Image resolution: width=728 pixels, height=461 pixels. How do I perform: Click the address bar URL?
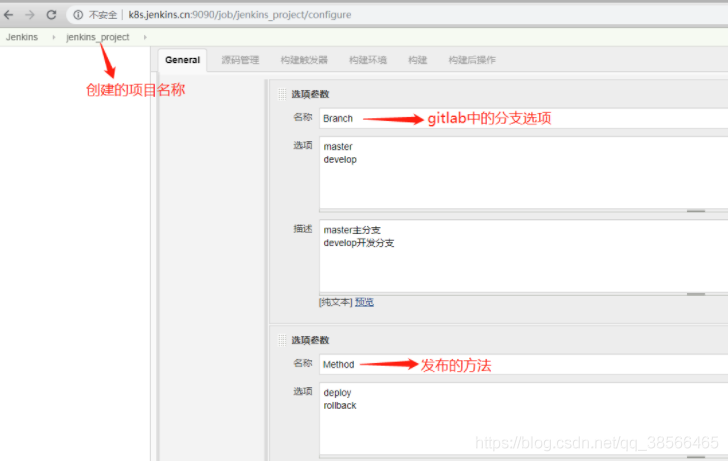click(240, 15)
